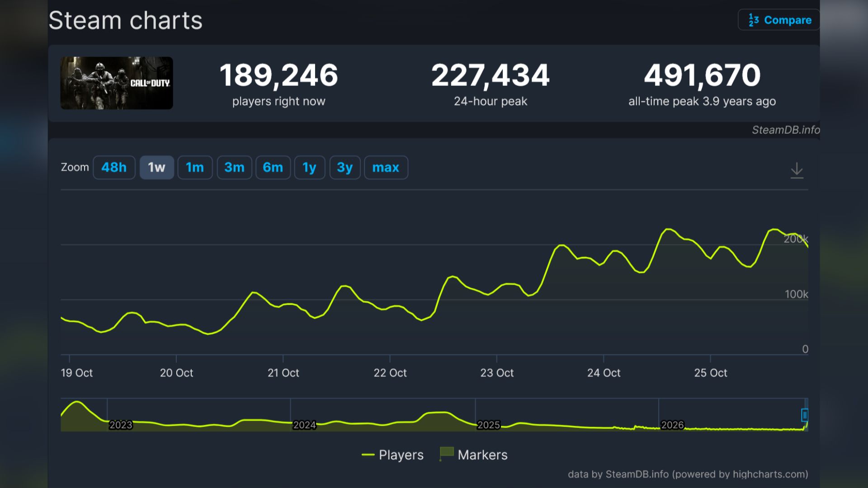The height and width of the screenshot is (488, 868).
Task: Click the 22 Oct axis label
Action: (390, 373)
